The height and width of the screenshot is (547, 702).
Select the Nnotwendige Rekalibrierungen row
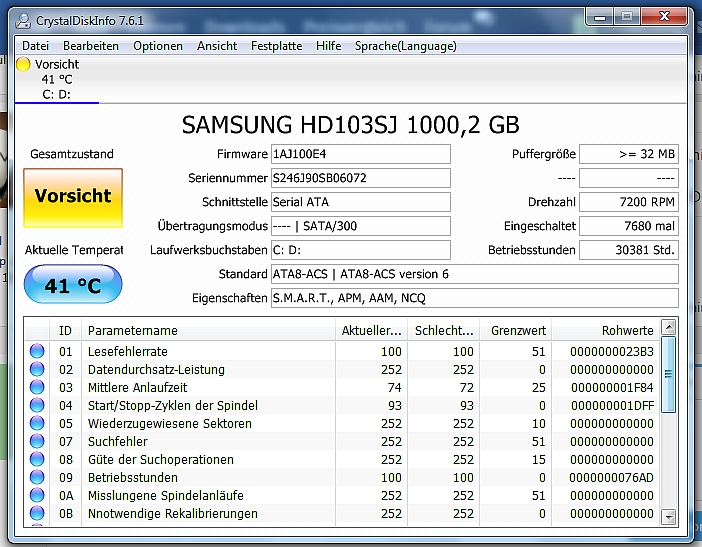(x=342, y=513)
